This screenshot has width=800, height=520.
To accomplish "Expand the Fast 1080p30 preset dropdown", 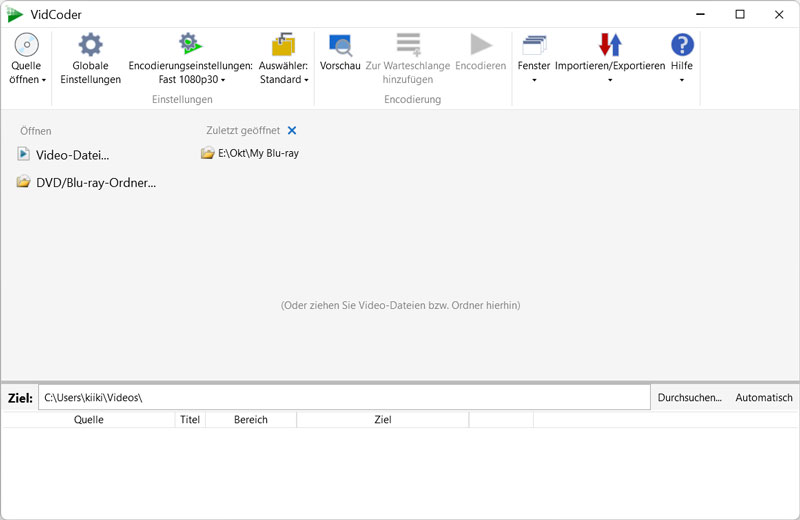I will (223, 80).
